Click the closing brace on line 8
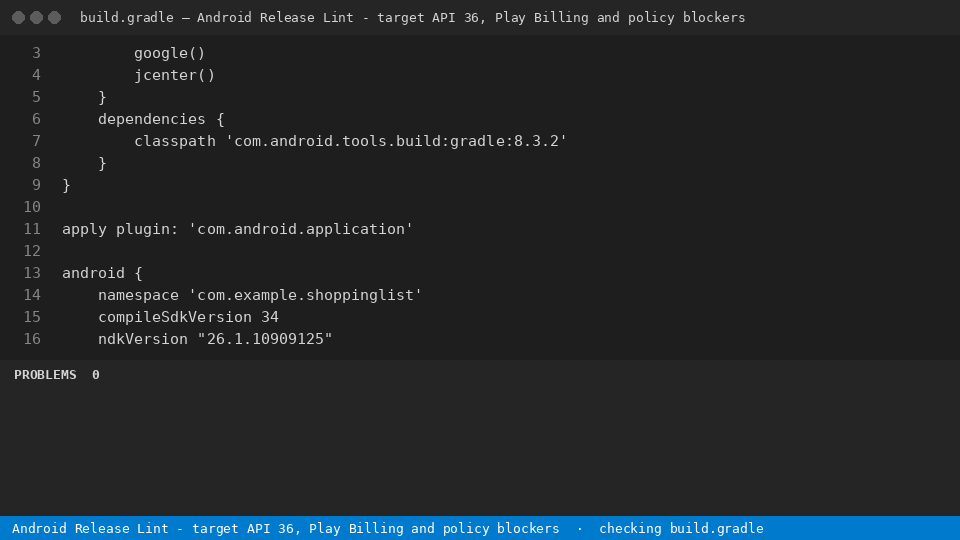The image size is (960, 540). coord(102,163)
